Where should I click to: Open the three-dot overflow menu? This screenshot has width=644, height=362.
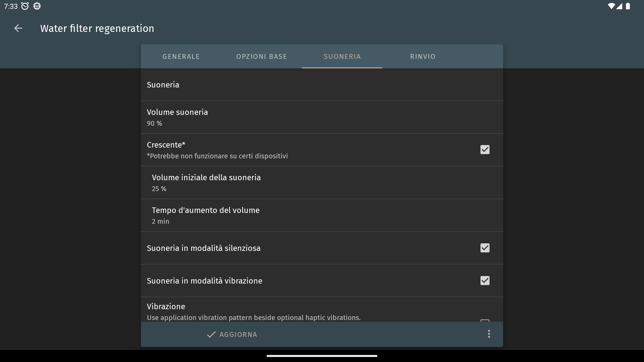(489, 334)
